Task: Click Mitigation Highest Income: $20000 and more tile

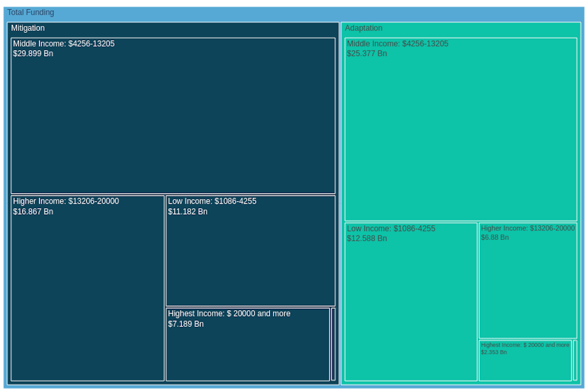Action: 247,350
